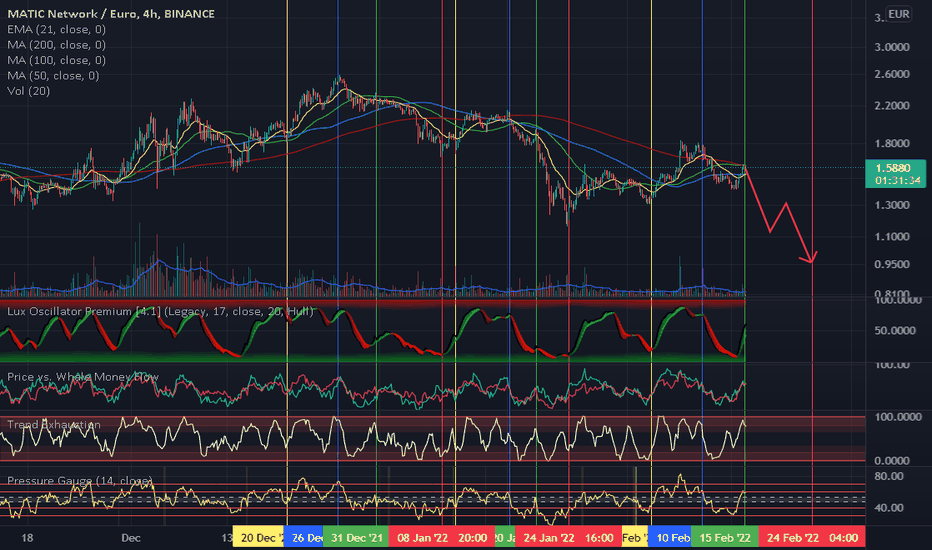Click the Trend Exhaustion indicator label
The image size is (932, 550).
coord(53,425)
